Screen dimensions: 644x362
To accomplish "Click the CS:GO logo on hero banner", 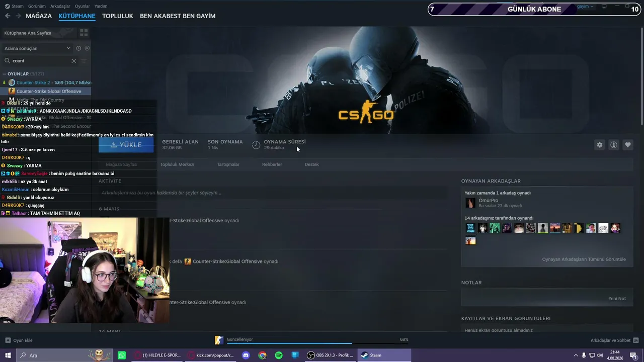I will pos(366,112).
